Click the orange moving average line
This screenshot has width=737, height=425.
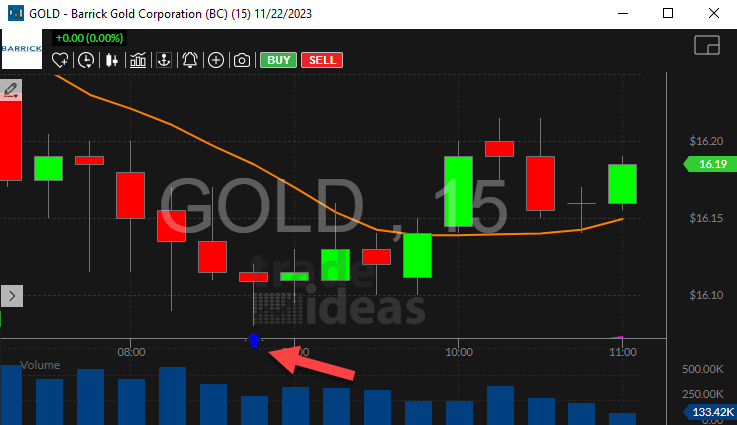pos(200,148)
